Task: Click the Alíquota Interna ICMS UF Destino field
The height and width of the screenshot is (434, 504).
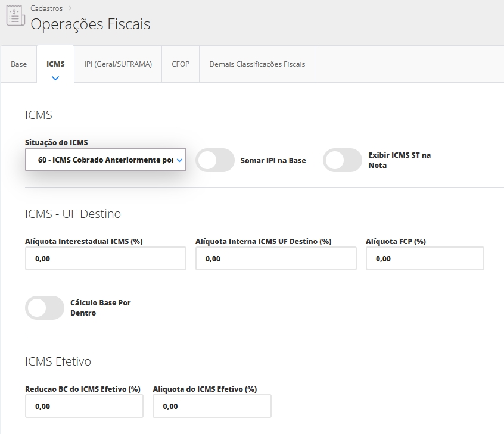Action: tap(275, 259)
